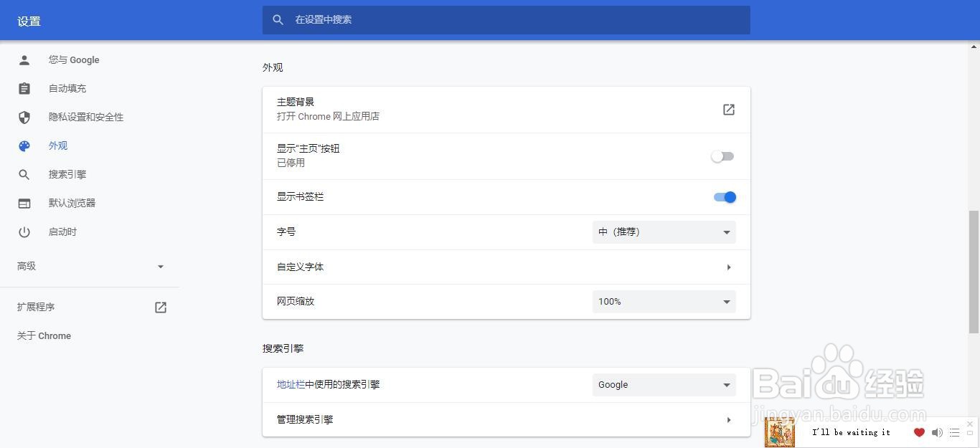Click the heart icon in music widget
This screenshot has height=448, width=980.
tap(919, 432)
